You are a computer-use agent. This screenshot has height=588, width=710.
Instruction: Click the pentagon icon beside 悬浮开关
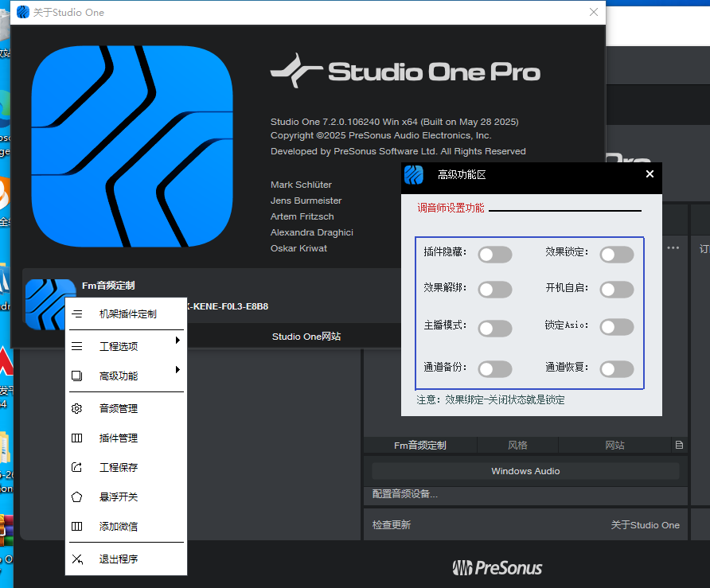pyautogui.click(x=77, y=496)
